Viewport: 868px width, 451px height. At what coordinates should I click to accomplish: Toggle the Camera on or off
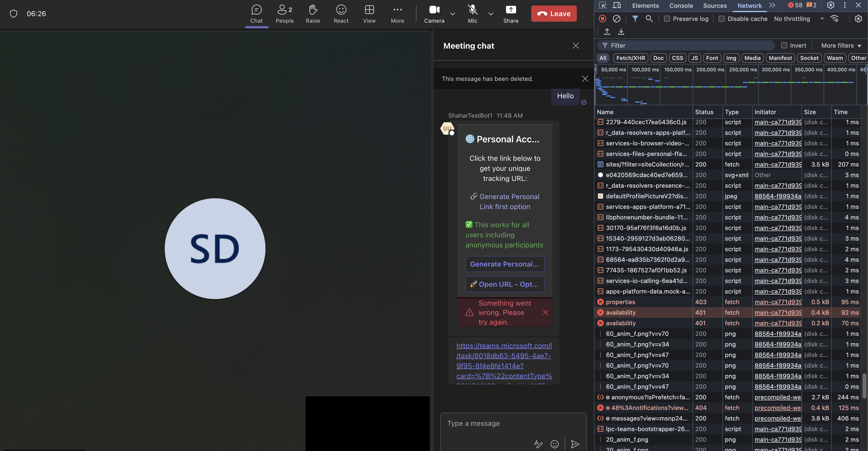click(434, 14)
